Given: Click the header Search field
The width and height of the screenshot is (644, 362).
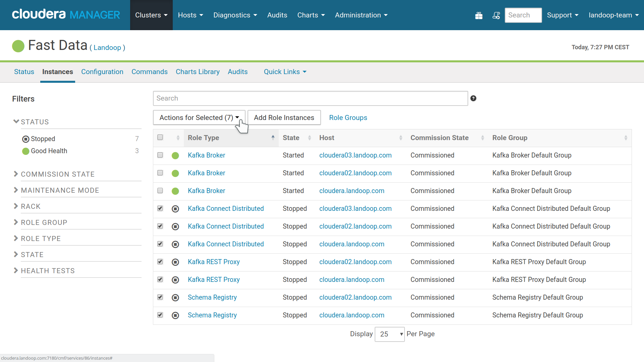Looking at the screenshot, I should click(x=523, y=15).
